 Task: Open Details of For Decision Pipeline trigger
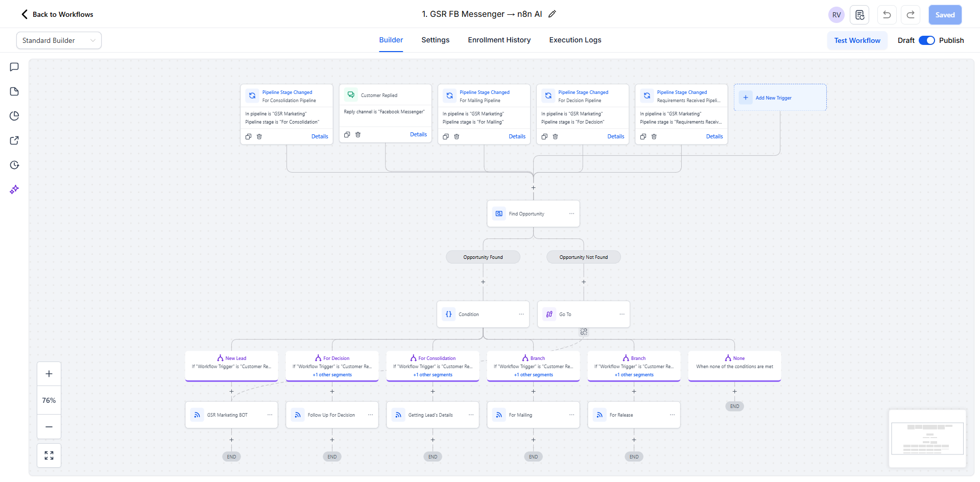click(x=616, y=136)
